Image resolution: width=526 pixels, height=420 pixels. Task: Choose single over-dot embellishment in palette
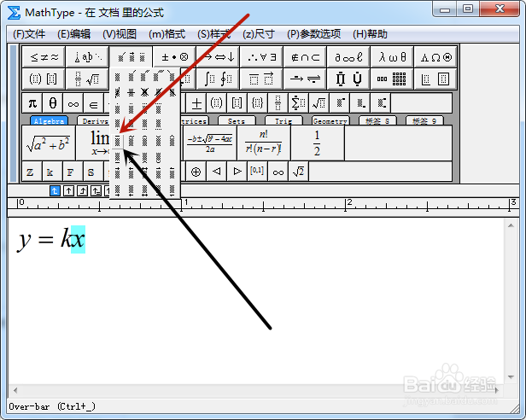[x=118, y=108]
